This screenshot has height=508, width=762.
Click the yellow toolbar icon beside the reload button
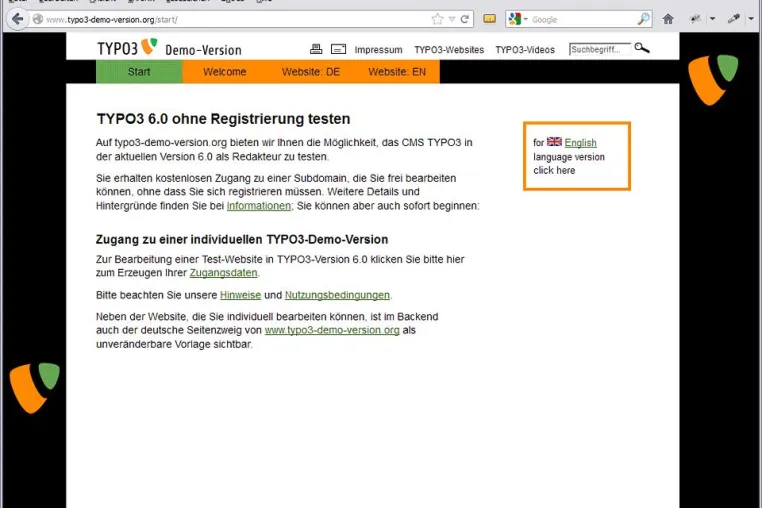[x=489, y=19]
